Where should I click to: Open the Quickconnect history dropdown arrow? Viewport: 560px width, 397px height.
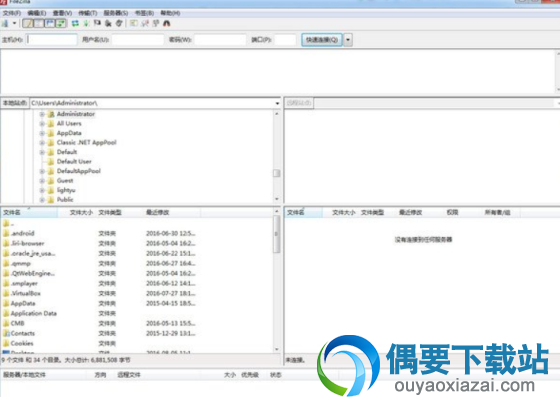pos(348,40)
